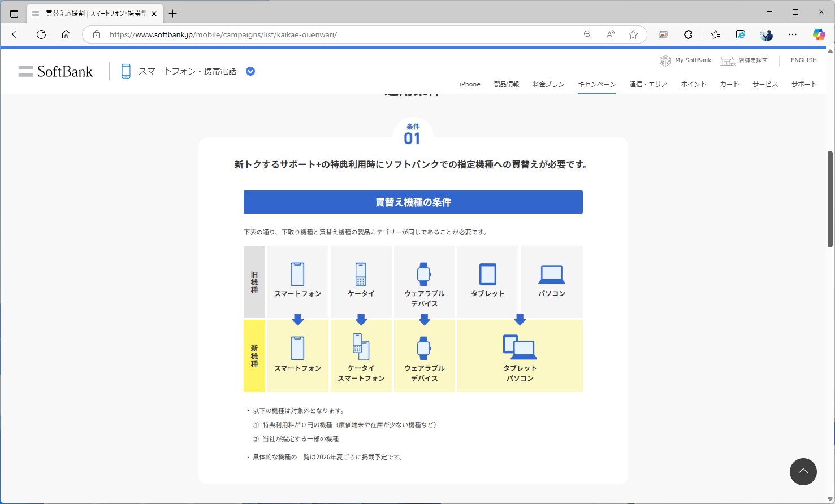Click text about 2026年夏ごろに掲載予定
This screenshot has width=835, height=504.
point(328,457)
